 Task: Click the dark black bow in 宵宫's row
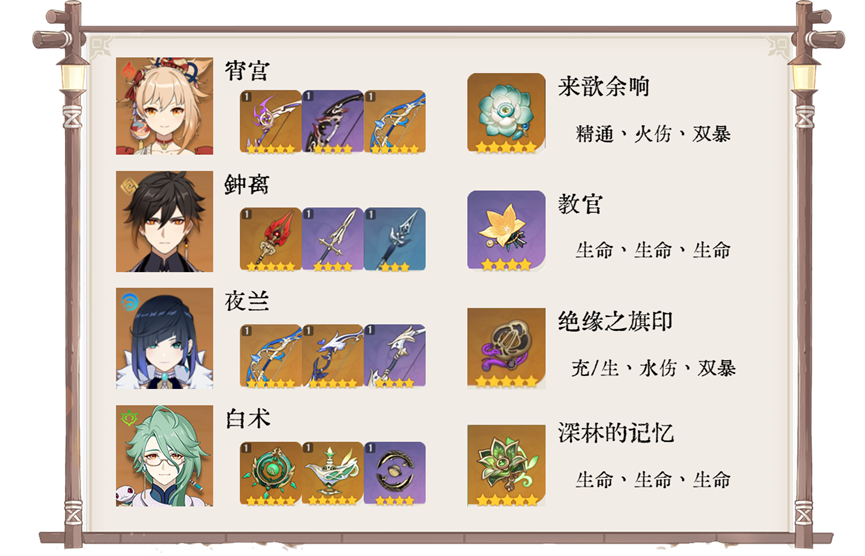(333, 122)
